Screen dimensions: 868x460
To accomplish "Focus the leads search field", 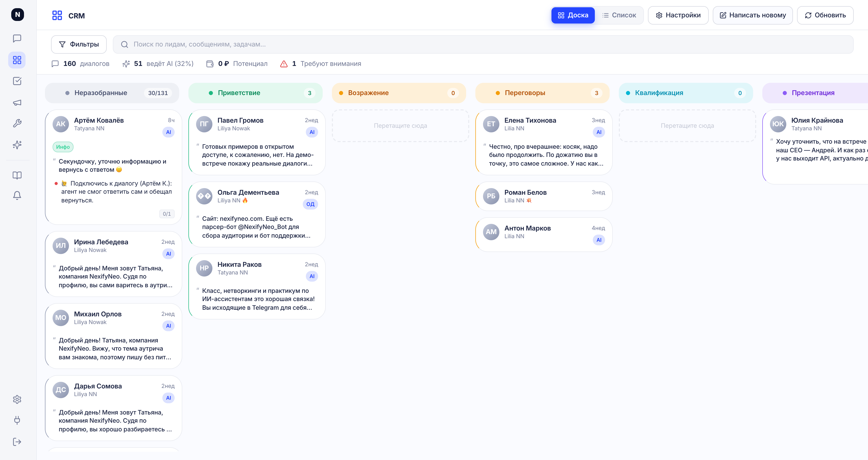I will click(x=483, y=44).
